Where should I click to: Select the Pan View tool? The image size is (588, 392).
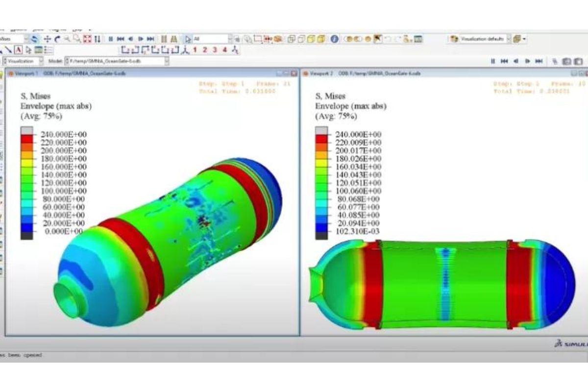[48, 39]
